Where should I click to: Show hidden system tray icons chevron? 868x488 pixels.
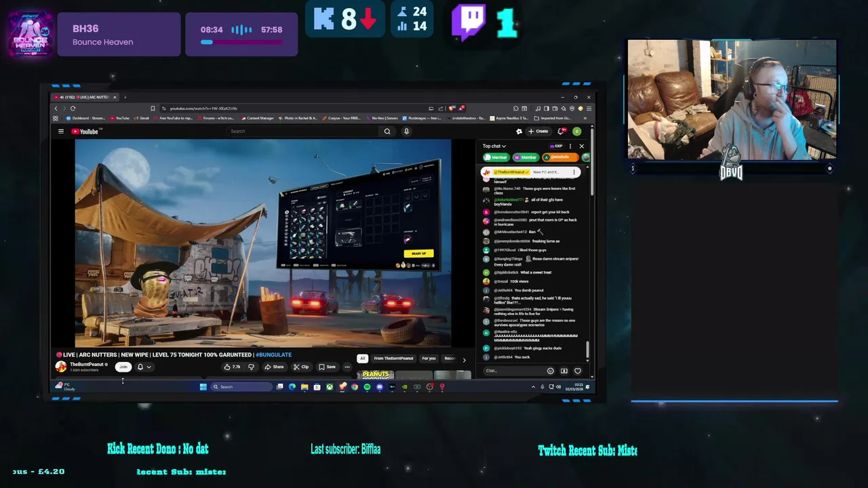click(533, 387)
